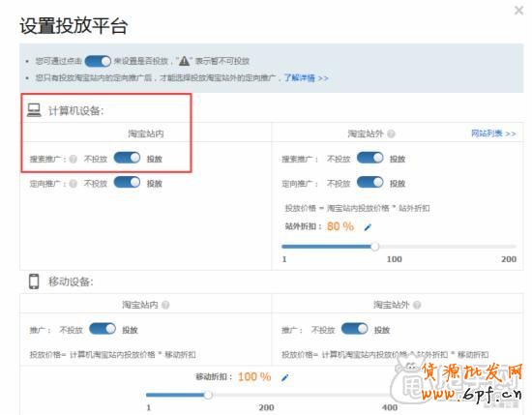Toggle computer 淘宝站内 定向推广 switch
This screenshot has width=532, height=415.
click(x=127, y=182)
